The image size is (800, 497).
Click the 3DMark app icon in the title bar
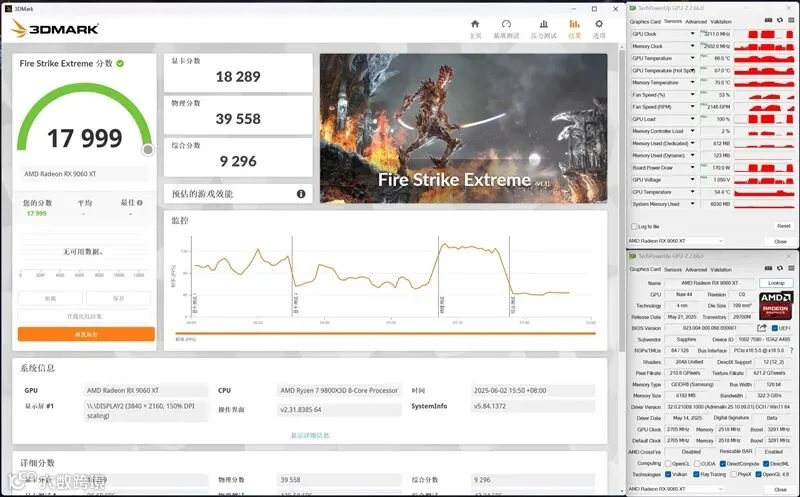pos(8,9)
